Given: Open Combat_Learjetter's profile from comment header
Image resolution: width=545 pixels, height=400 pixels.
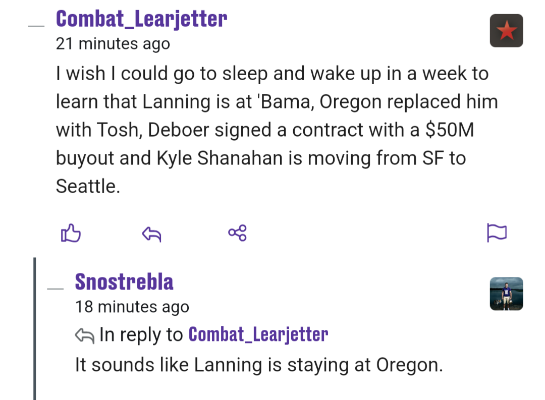Looking at the screenshot, I should (x=141, y=19).
